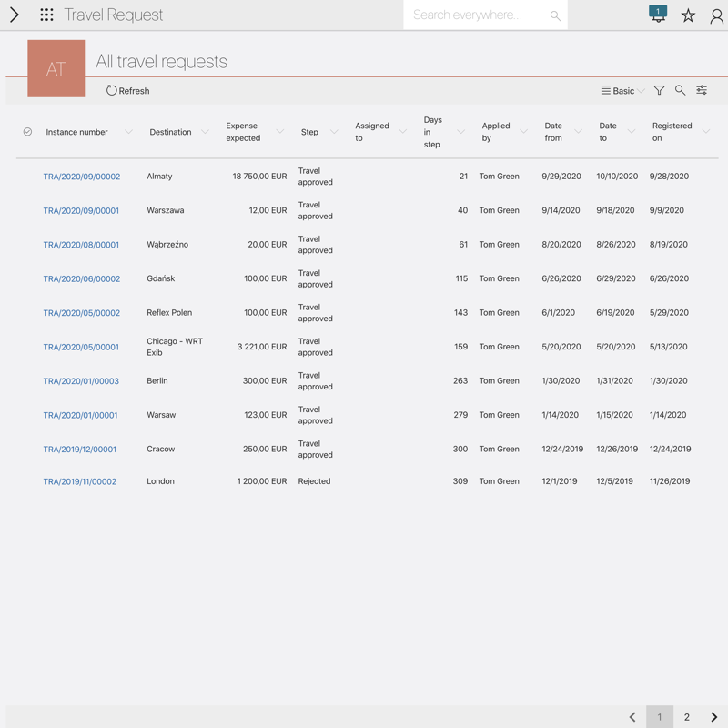Expand the side navigation chevron
The width and height of the screenshot is (728, 728).
click(14, 15)
